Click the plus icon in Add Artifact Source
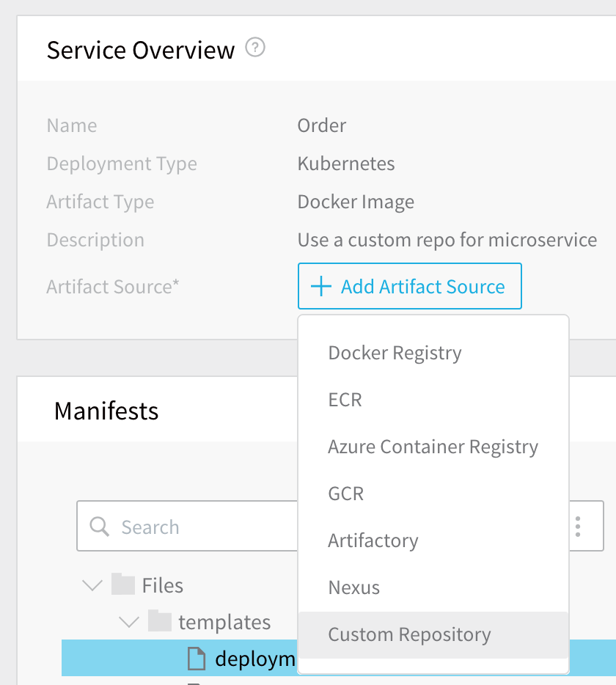The width and height of the screenshot is (616, 685). coord(321,287)
